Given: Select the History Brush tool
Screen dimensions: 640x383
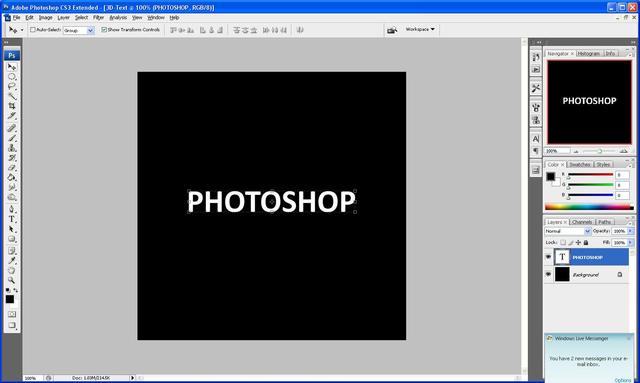Looking at the screenshot, I should point(12,158).
